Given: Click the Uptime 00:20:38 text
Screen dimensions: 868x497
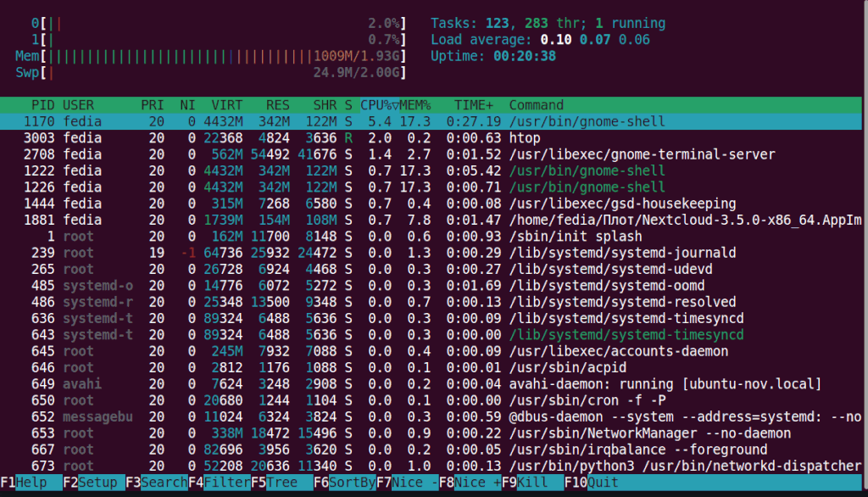Looking at the screenshot, I should (x=493, y=57).
